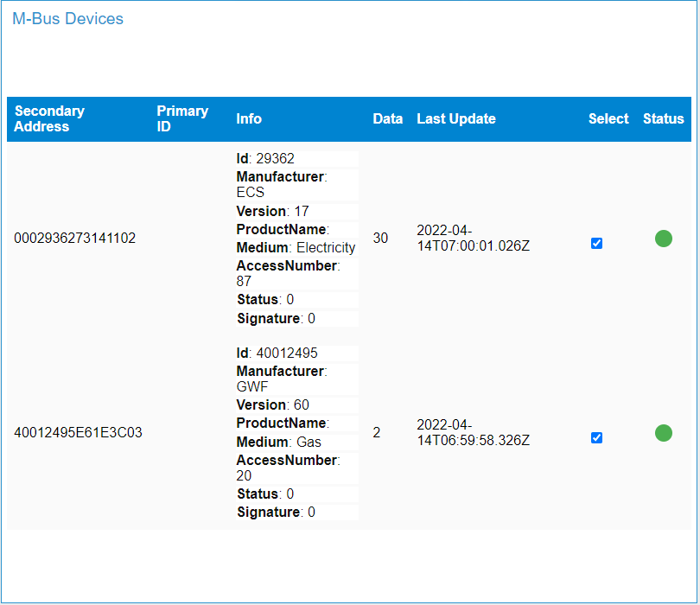
Task: Click the Last Update column header
Action: (455, 118)
